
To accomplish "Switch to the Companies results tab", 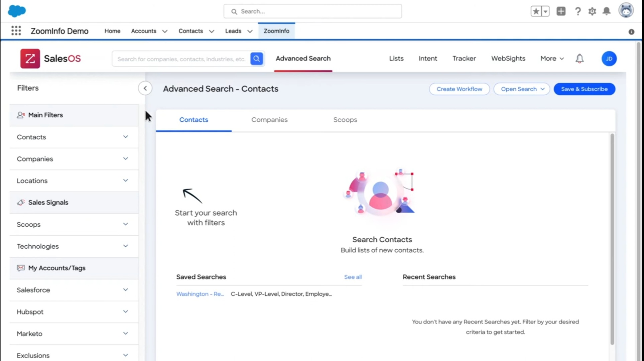I will 269,120.
